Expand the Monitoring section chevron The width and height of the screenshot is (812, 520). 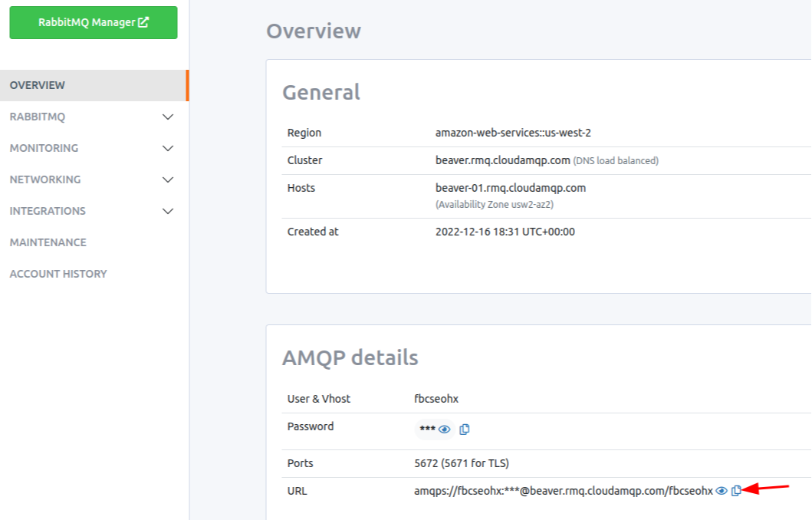pyautogui.click(x=169, y=148)
